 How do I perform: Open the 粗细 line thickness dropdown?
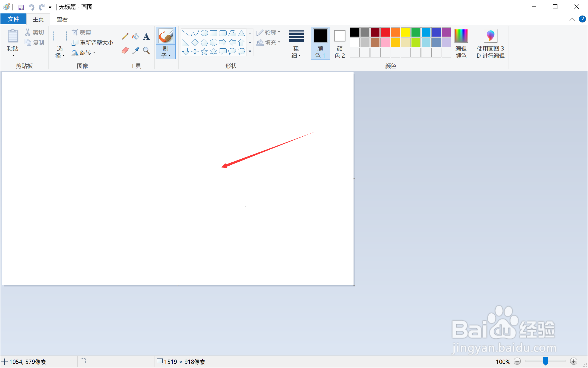coord(296,43)
